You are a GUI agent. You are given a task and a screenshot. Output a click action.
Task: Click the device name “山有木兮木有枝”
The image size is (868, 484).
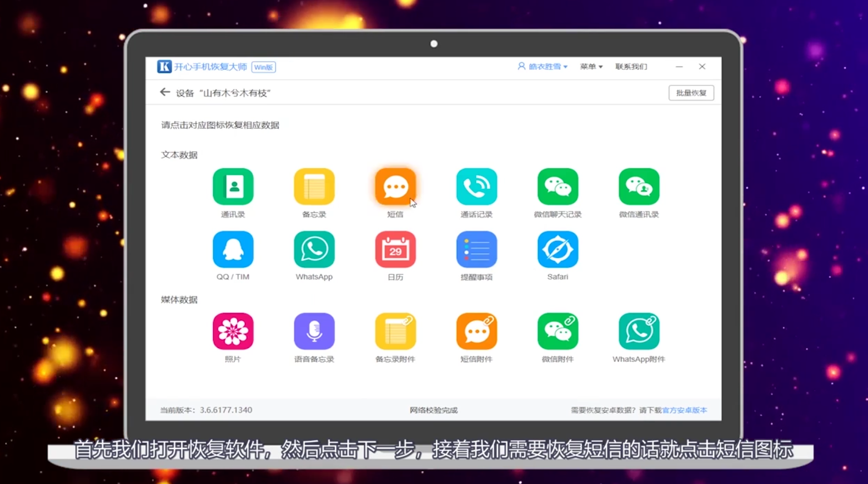click(234, 93)
